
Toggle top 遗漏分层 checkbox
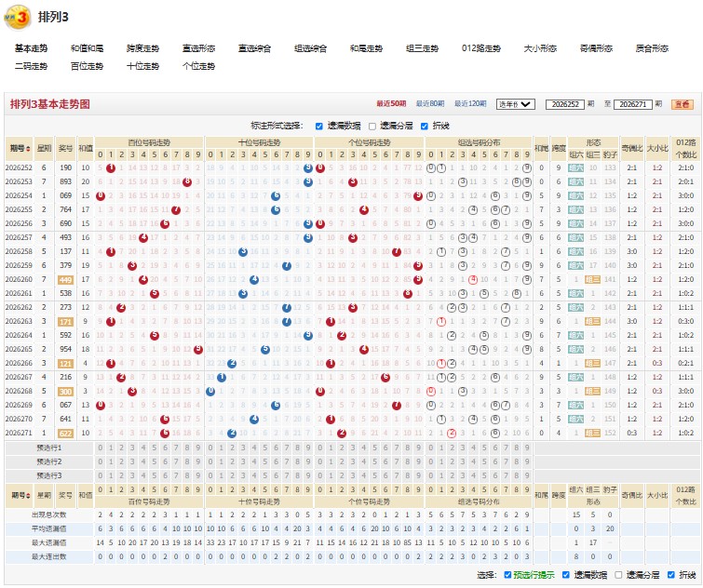tap(372, 127)
